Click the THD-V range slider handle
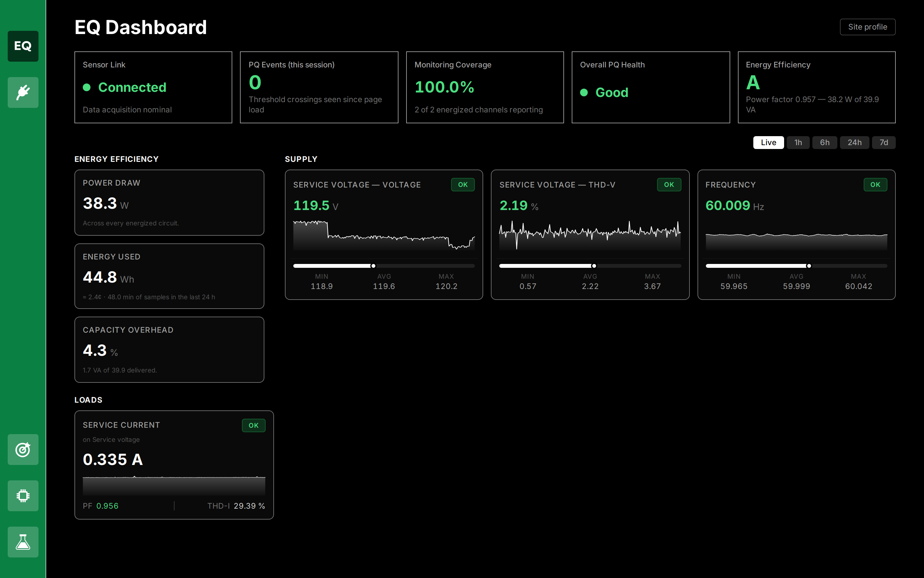Viewport: 924px width, 578px height. [x=594, y=266]
